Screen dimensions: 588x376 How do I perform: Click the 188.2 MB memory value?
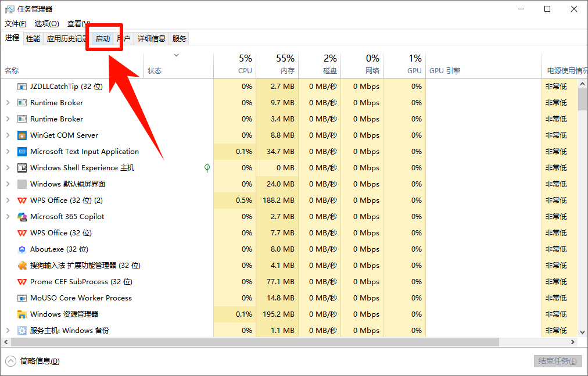pyautogui.click(x=278, y=200)
